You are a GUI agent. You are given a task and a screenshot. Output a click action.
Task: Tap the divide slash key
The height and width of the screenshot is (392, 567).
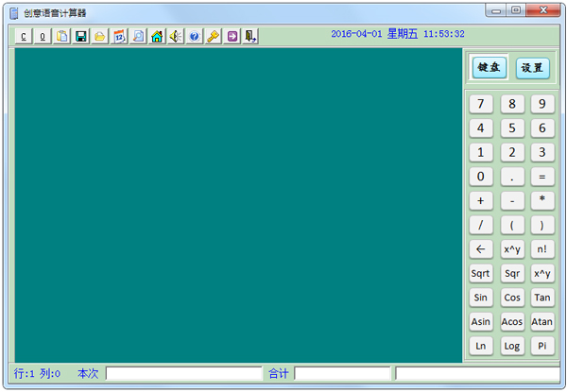pos(481,225)
